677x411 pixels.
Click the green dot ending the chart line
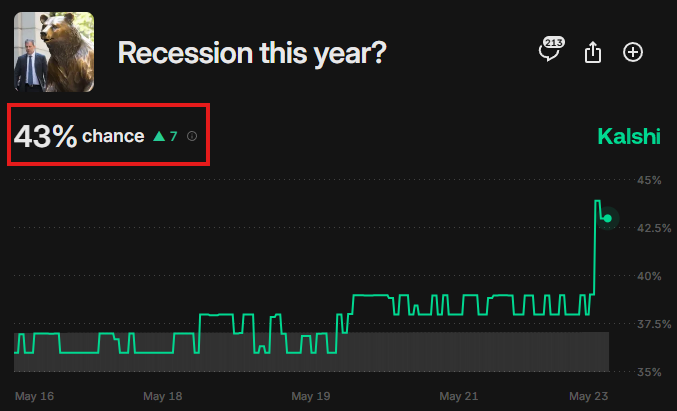coord(608,218)
